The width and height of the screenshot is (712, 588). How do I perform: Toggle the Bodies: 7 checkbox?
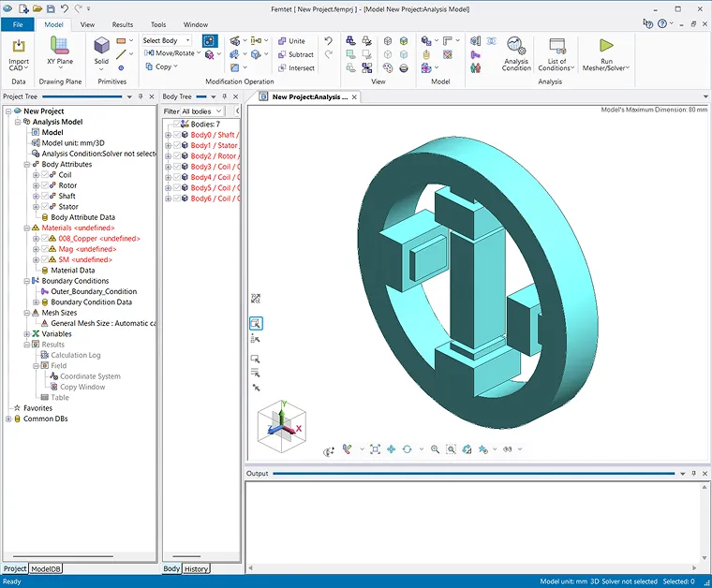177,124
